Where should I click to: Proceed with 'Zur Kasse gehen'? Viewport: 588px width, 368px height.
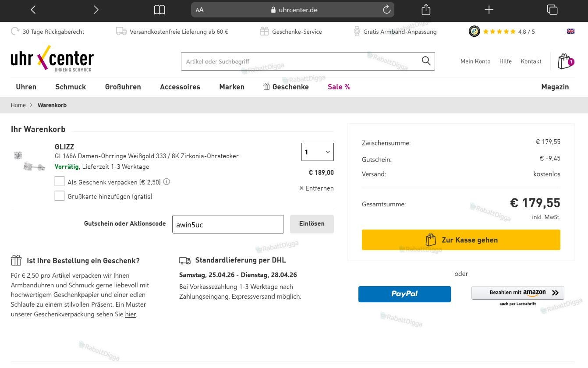(461, 240)
